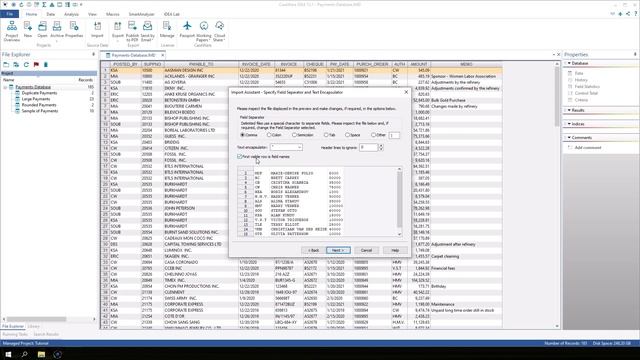Switch to the Macros ribbon tab
Viewport: 640px width, 360px height.
coord(113,14)
